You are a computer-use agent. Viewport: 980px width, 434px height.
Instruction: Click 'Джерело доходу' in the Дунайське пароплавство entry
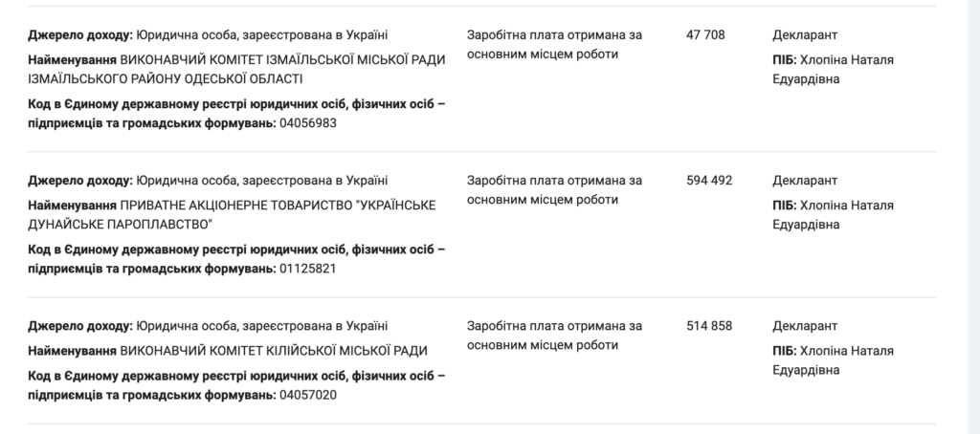point(80,181)
